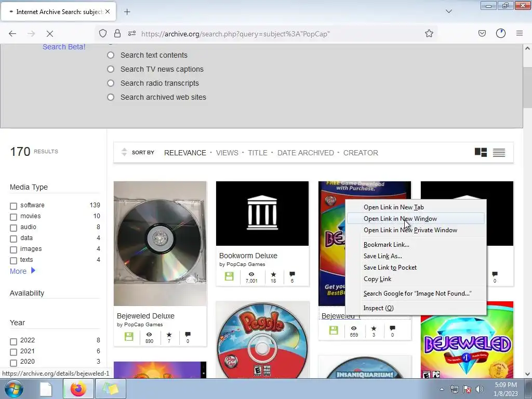Select Search text contents radio button
Image resolution: width=532 pixels, height=399 pixels.
(111, 55)
